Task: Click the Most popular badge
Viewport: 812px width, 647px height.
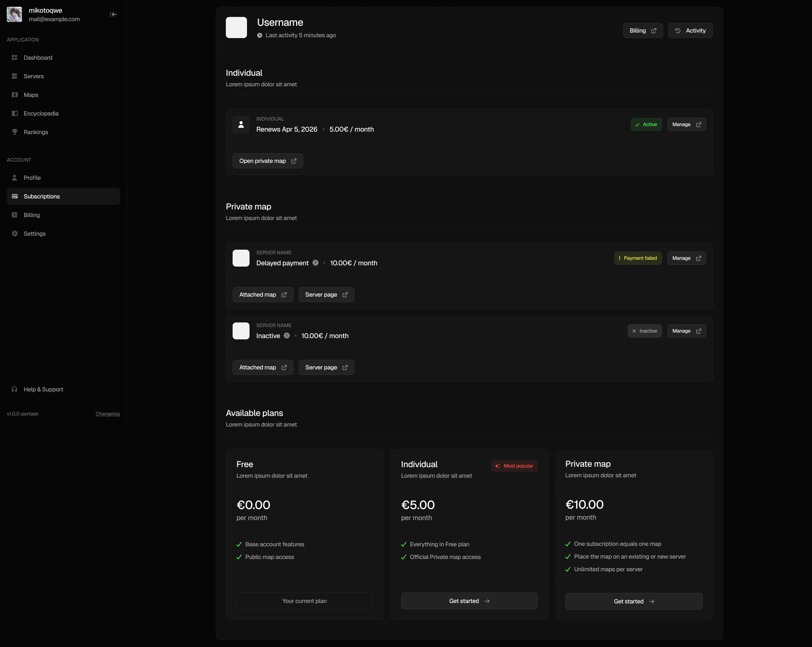Action: (x=514, y=466)
